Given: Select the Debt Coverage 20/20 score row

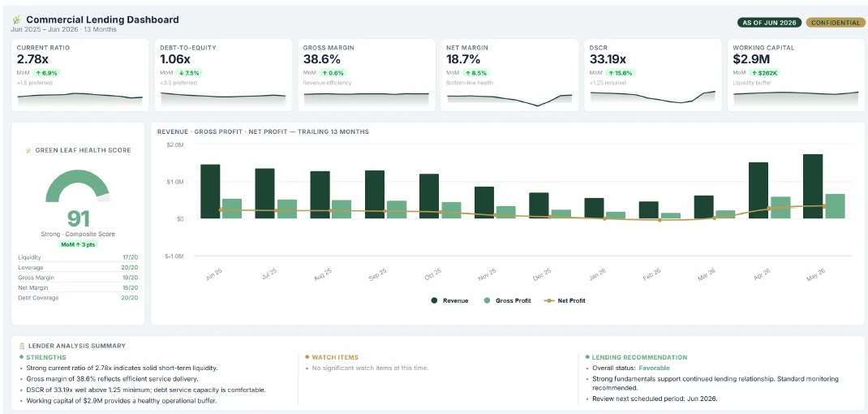Looking at the screenshot, I should (78, 298).
